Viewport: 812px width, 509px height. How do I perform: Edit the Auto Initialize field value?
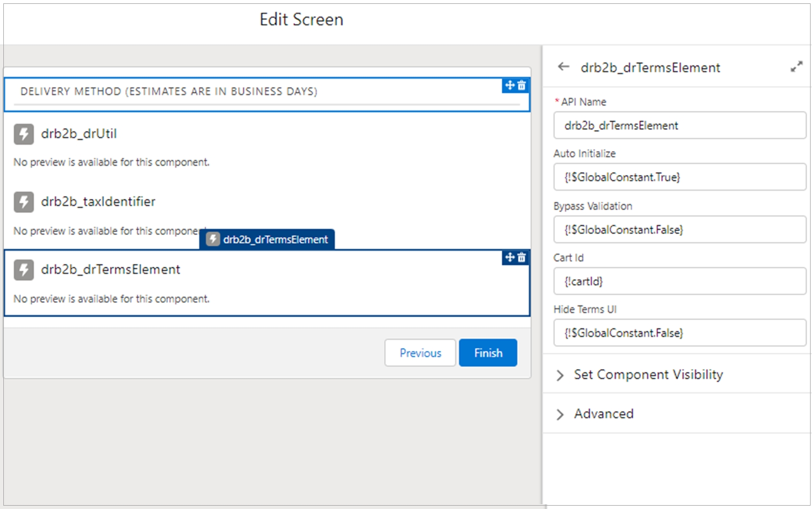click(x=679, y=177)
